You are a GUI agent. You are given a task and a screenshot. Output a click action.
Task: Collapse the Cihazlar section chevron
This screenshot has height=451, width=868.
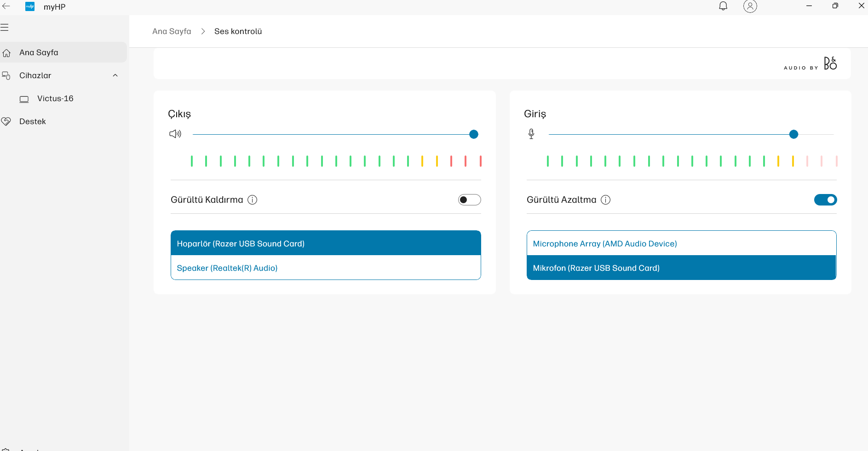(115, 75)
